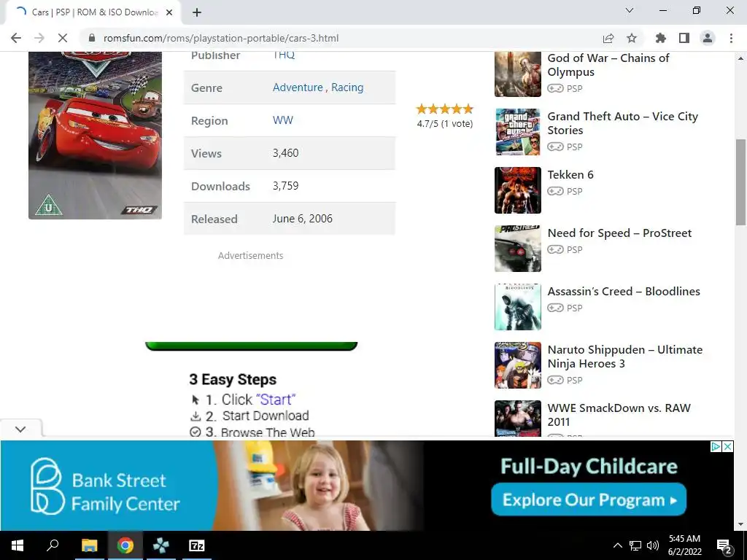Open the THQ publisher link
747x560 pixels.
click(x=284, y=55)
